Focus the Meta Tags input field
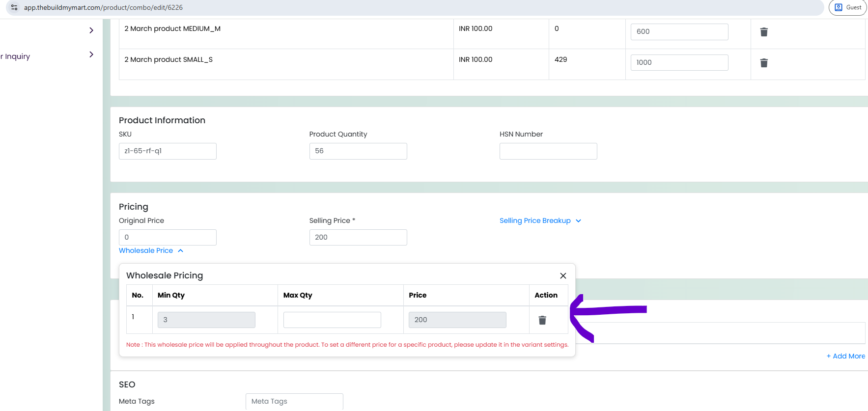The image size is (868, 411). click(294, 401)
